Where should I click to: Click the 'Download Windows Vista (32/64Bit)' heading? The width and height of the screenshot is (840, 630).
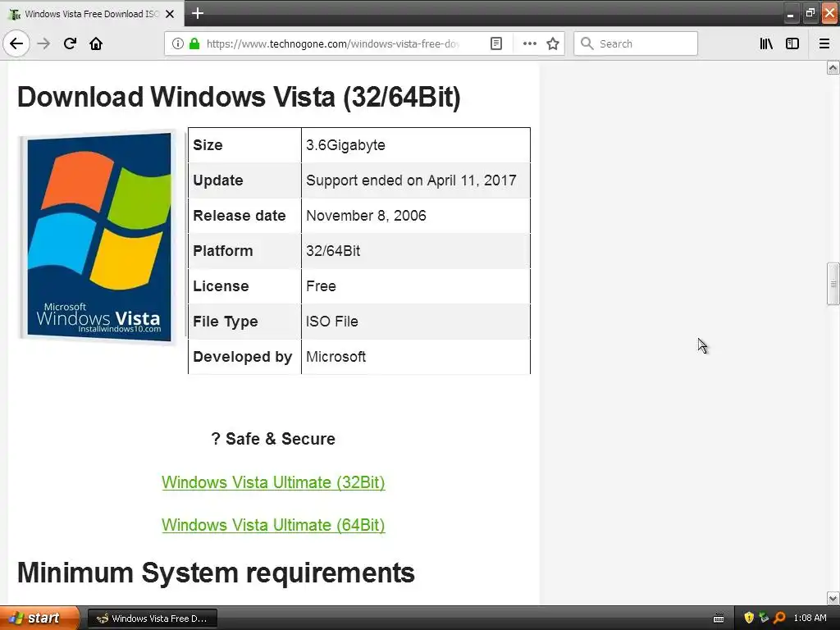click(x=239, y=98)
